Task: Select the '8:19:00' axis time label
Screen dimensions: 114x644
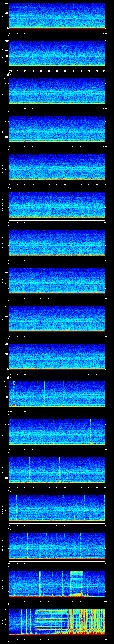Action: (x=9, y=184)
